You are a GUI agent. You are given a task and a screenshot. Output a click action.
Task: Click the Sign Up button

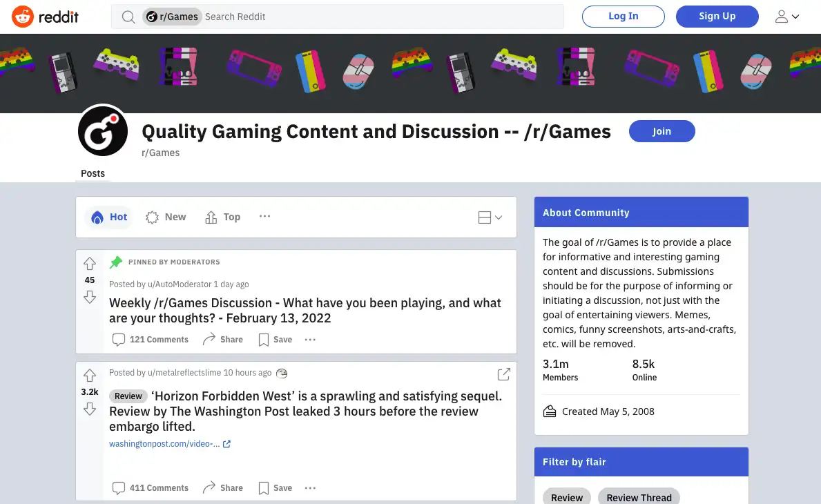pos(717,16)
